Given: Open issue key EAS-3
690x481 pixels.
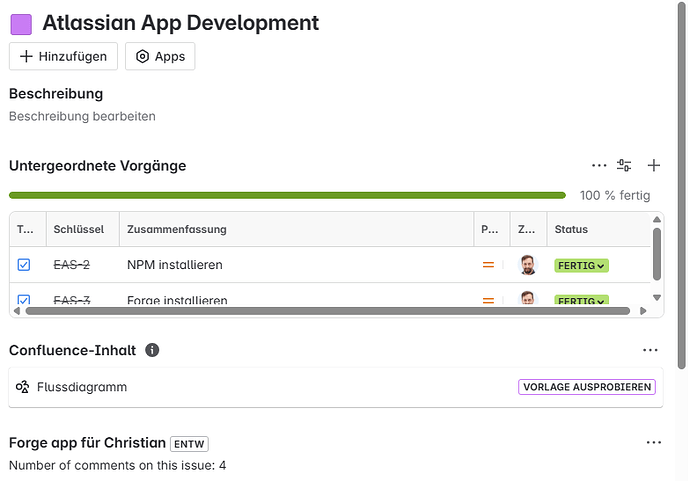Looking at the screenshot, I should 72,300.
